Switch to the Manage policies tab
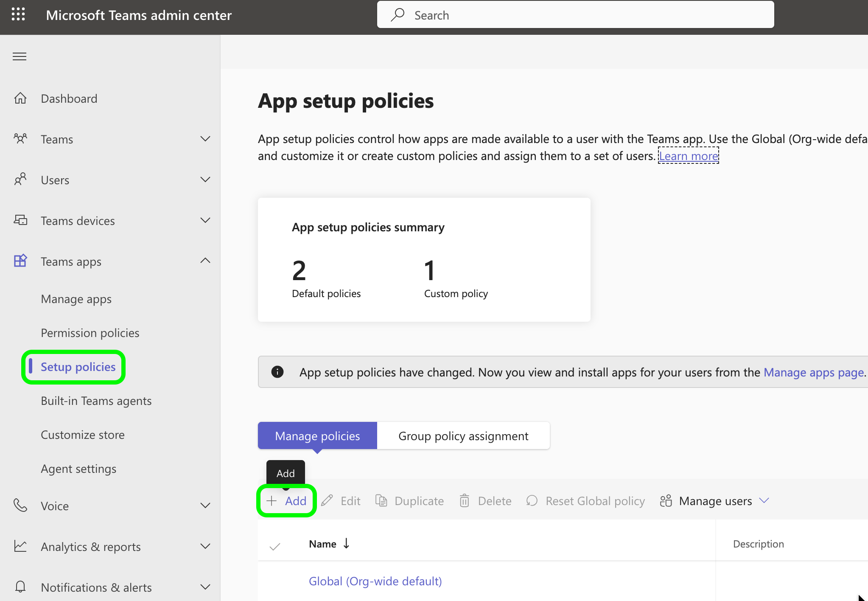The image size is (868, 601). pos(317,435)
